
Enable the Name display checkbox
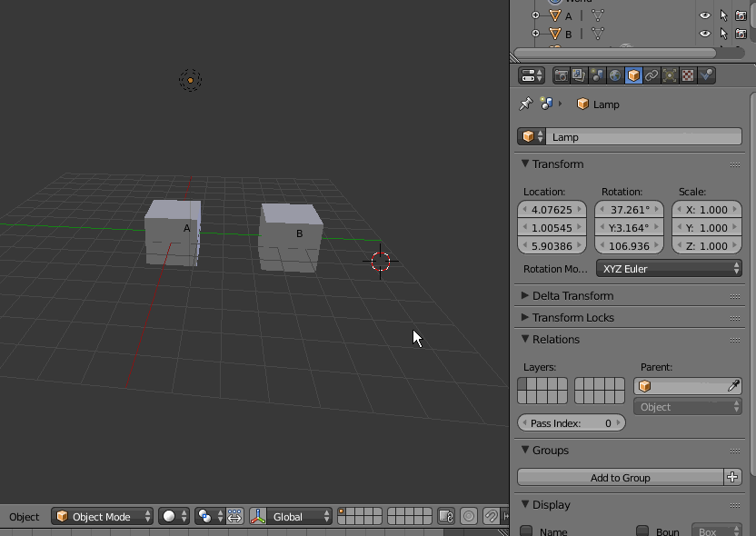pyautogui.click(x=526, y=531)
